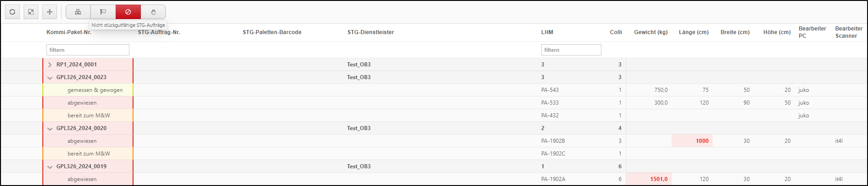Click the red highlighted 1501,0 weight cell
Screen dimensions: 868x186
click(x=649, y=179)
